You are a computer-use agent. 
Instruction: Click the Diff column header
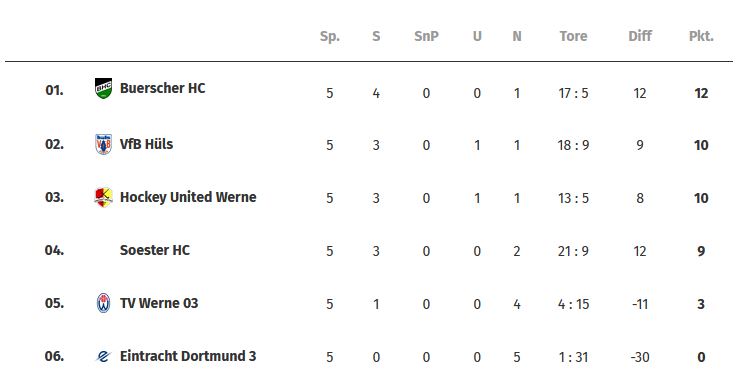pyautogui.click(x=640, y=36)
